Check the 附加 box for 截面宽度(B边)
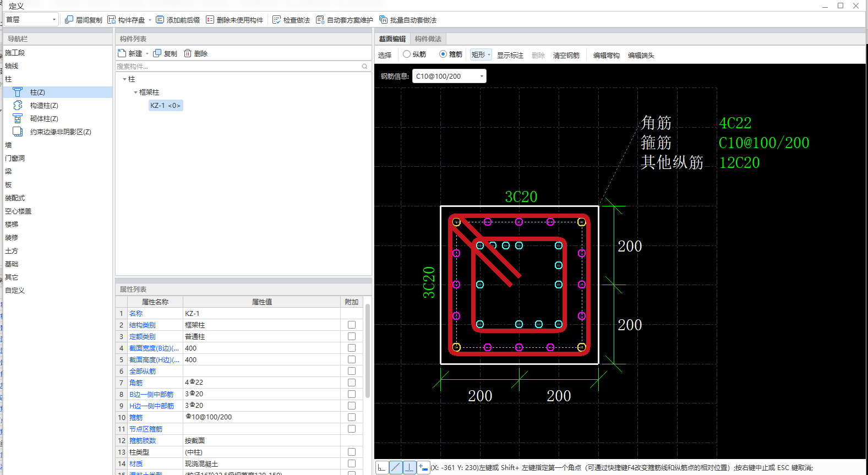Viewport: 868px width, 475px height. coord(352,348)
